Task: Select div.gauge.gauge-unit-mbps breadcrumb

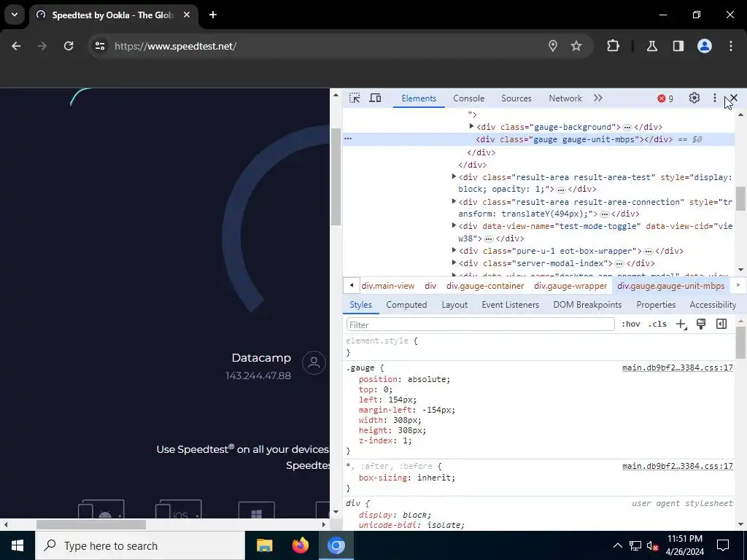Action: [671, 286]
